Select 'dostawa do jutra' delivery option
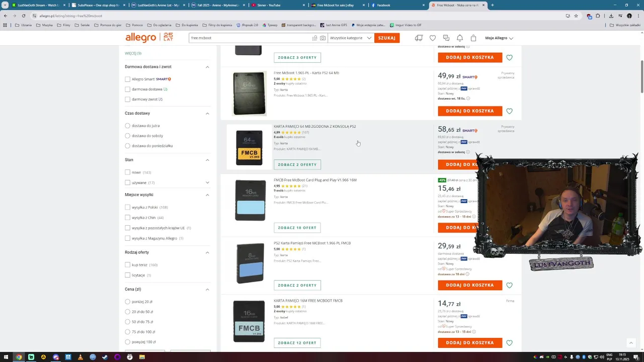 pos(127,126)
